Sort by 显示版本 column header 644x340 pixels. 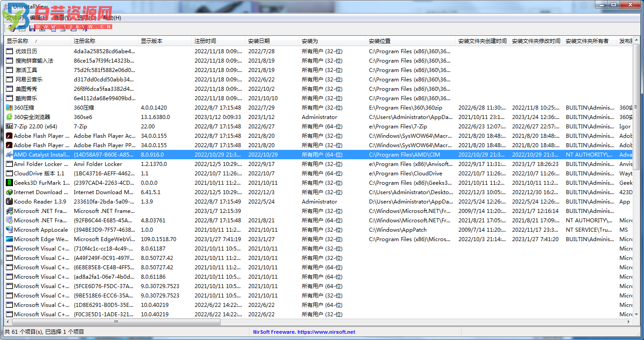click(x=165, y=41)
